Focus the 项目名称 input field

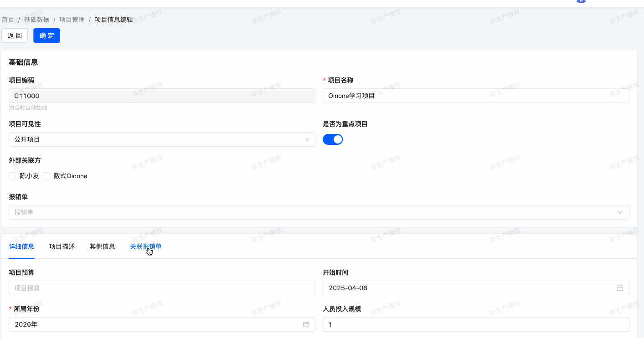tap(475, 96)
